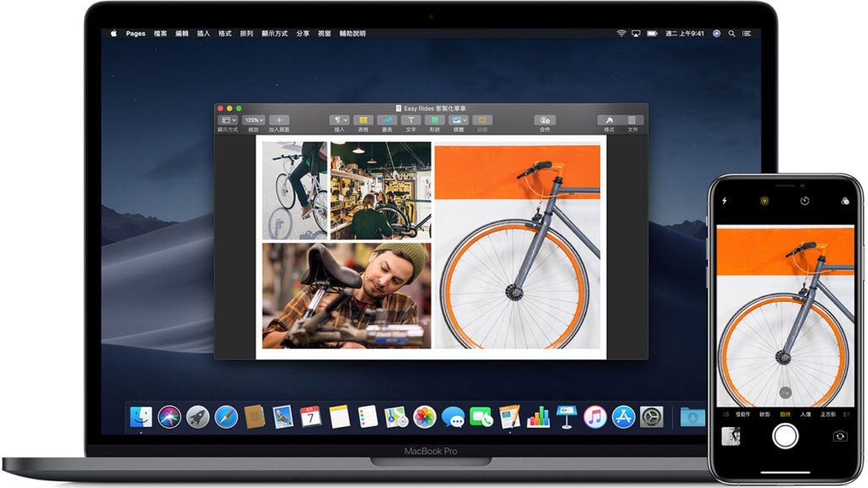
Task: Toggle the Document (文件) inspector panel
Action: [x=632, y=120]
